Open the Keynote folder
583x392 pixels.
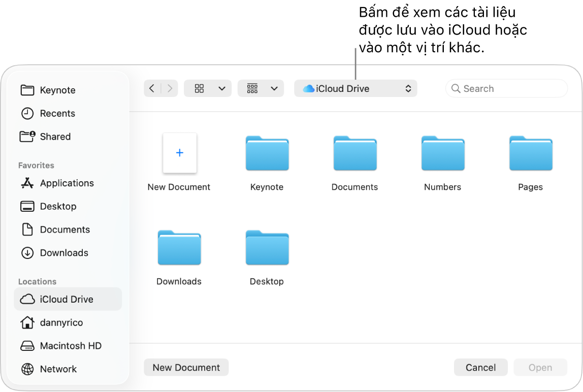pyautogui.click(x=267, y=153)
